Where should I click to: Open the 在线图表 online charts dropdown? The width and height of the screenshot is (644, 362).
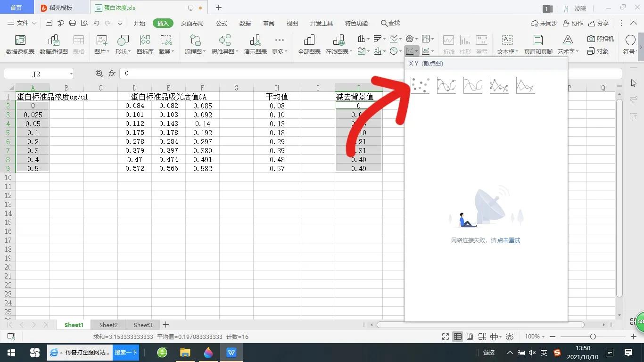[339, 45]
